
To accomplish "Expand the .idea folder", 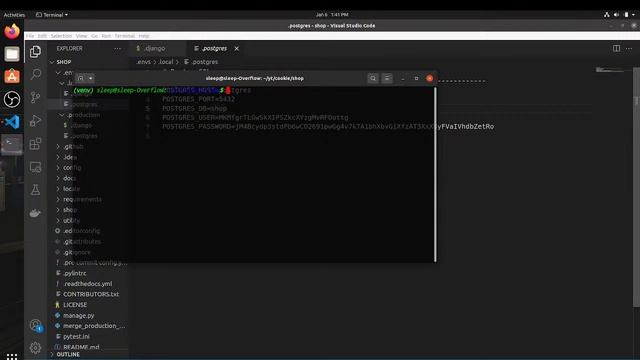I will click(89, 157).
